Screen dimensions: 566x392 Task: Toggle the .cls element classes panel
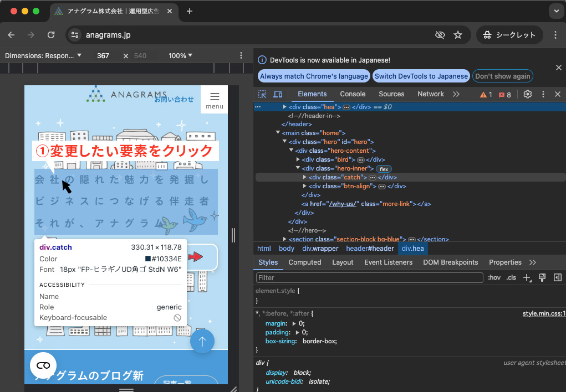pos(511,277)
